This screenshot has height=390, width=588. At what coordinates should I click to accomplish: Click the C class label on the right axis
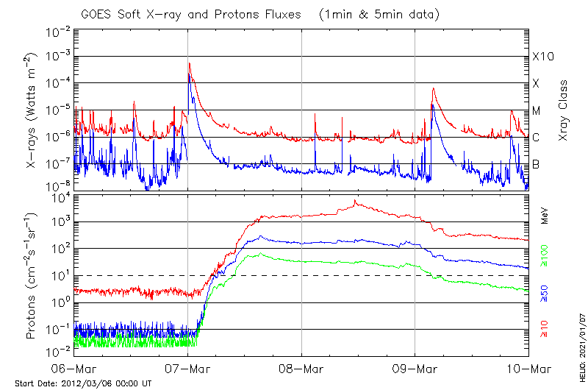(x=537, y=138)
